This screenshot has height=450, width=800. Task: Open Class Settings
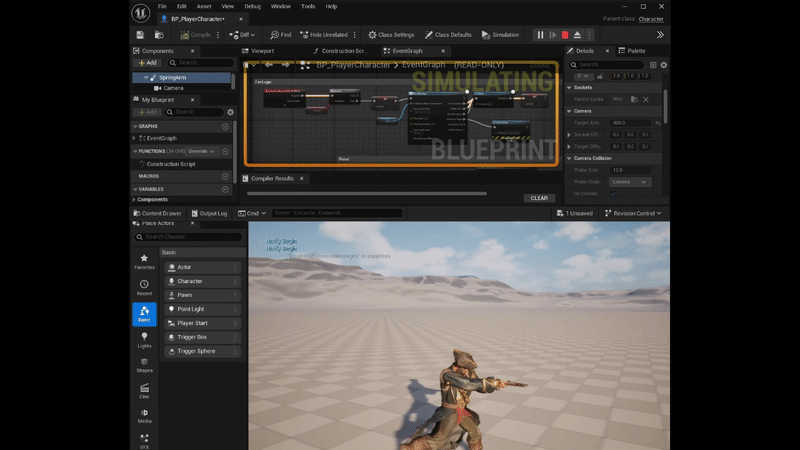[x=391, y=35]
